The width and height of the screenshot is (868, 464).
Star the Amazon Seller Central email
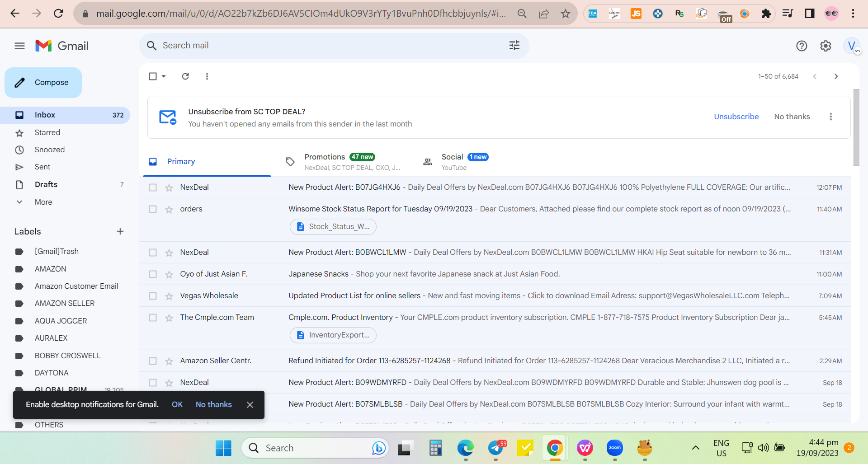pyautogui.click(x=169, y=361)
